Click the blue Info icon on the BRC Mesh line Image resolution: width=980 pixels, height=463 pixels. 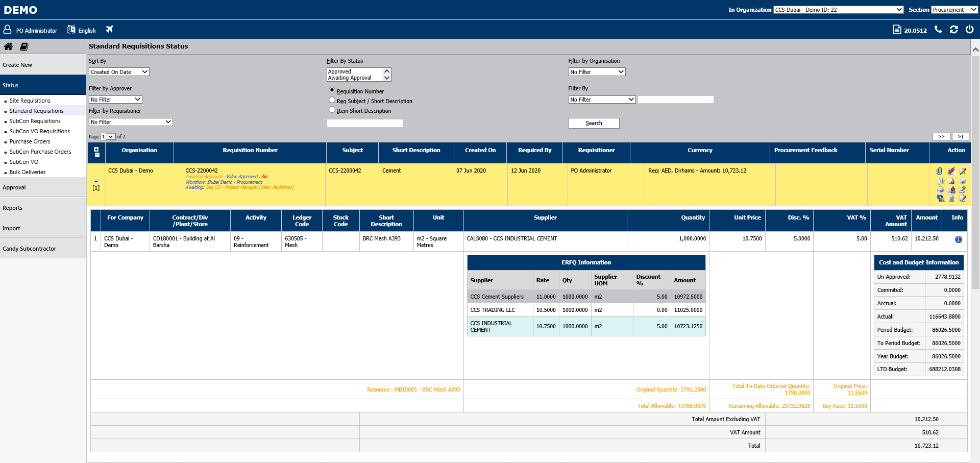point(958,239)
